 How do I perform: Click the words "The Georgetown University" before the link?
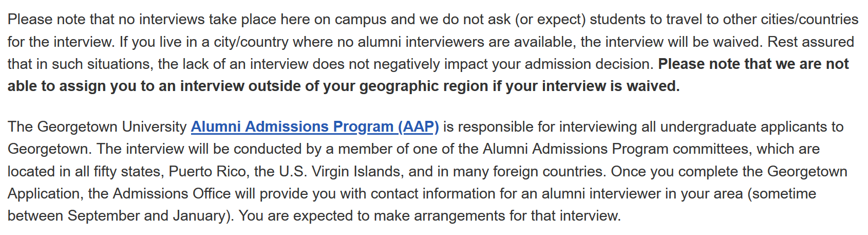(97, 126)
